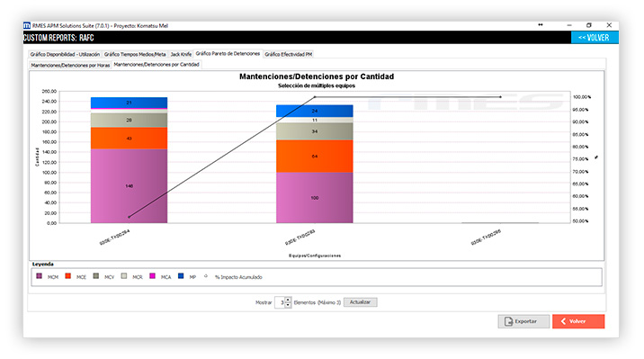
Task: Increase Mostrar element count with up arrow
Action: 288,300
